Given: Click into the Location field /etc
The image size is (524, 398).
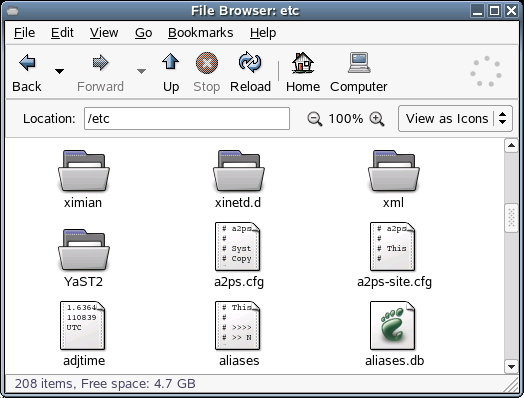Looking at the screenshot, I should click(x=187, y=118).
